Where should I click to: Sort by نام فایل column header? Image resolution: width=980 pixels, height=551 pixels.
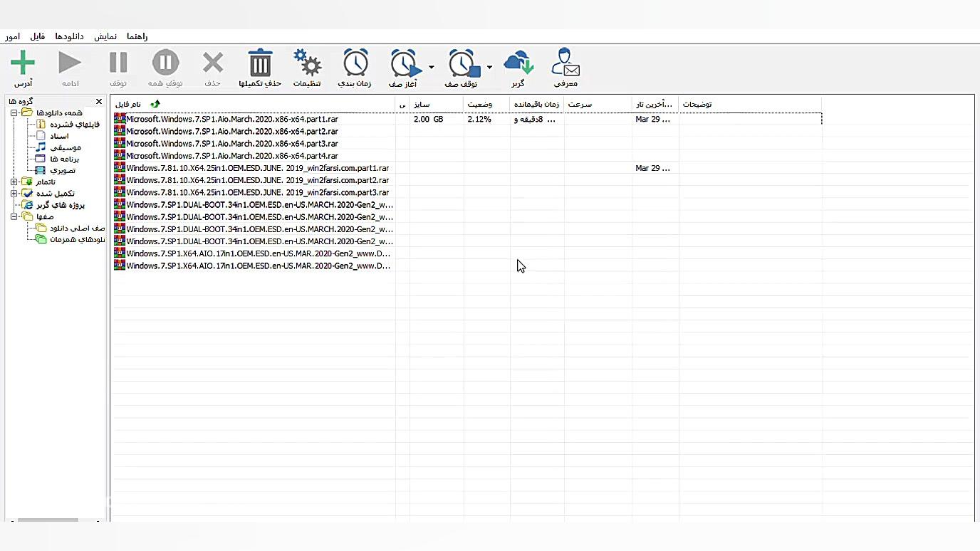tap(253, 105)
